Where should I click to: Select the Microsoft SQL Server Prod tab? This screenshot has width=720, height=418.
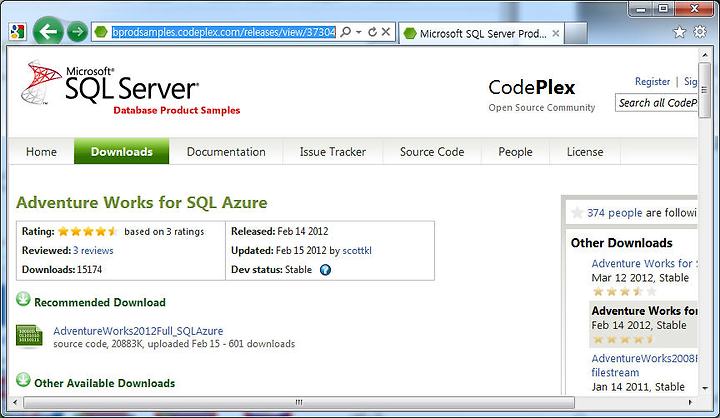click(x=482, y=33)
